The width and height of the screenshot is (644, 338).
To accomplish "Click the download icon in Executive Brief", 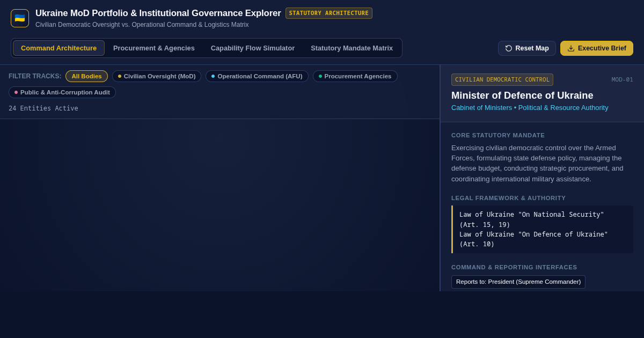I will pyautogui.click(x=571, y=48).
